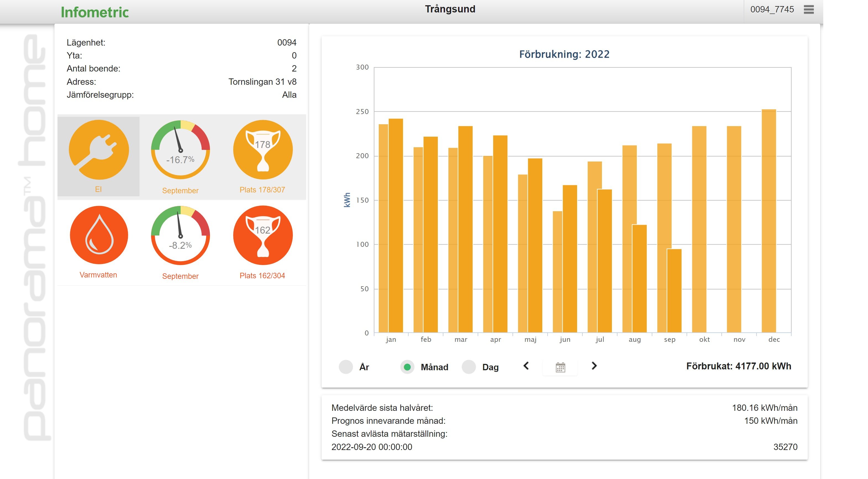
Task: Click the Plats 178/307 link
Action: [x=262, y=190]
